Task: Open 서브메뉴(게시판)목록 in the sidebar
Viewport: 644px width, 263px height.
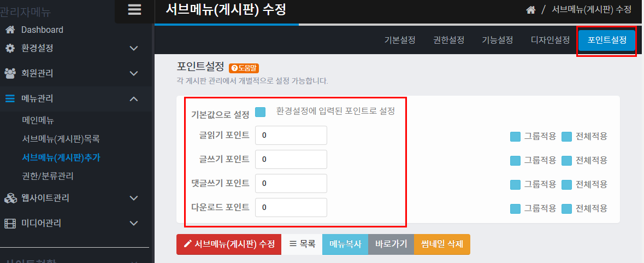Action: click(61, 139)
